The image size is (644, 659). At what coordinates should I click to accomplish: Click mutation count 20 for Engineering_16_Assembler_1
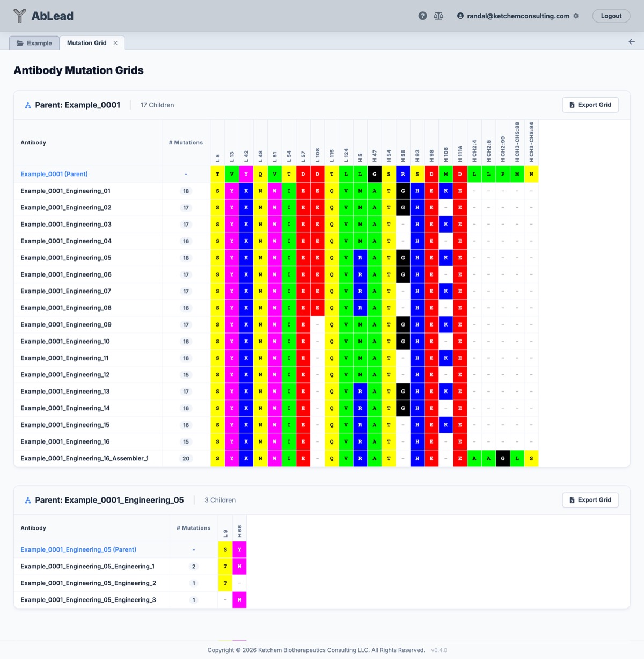pos(186,459)
